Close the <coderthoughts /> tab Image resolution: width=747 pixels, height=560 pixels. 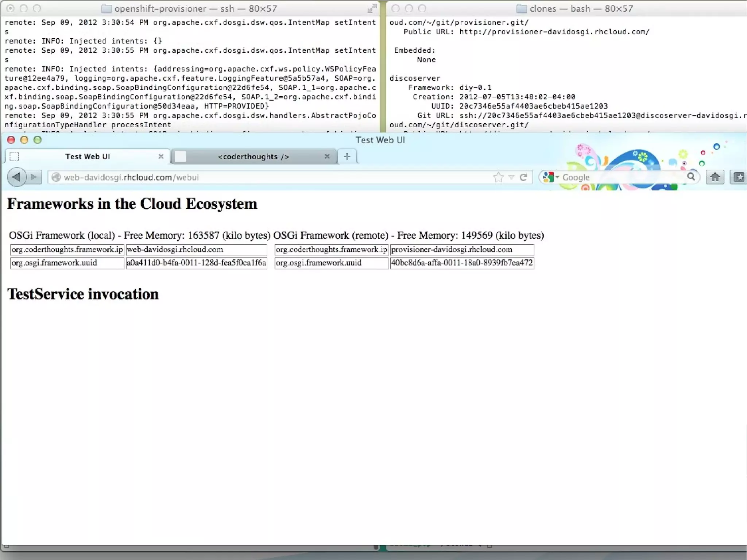[327, 157]
